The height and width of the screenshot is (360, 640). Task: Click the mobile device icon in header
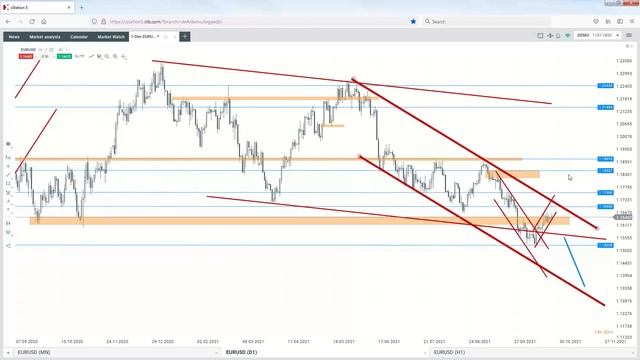(558, 36)
